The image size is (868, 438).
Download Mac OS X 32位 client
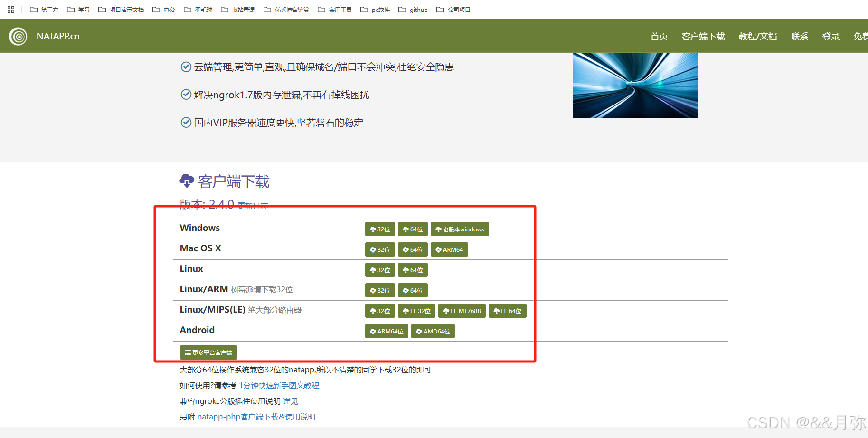pos(380,249)
